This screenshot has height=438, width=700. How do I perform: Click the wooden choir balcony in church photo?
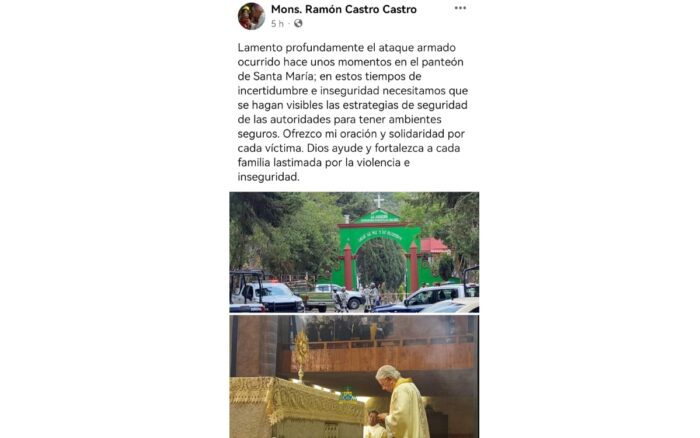click(x=378, y=353)
